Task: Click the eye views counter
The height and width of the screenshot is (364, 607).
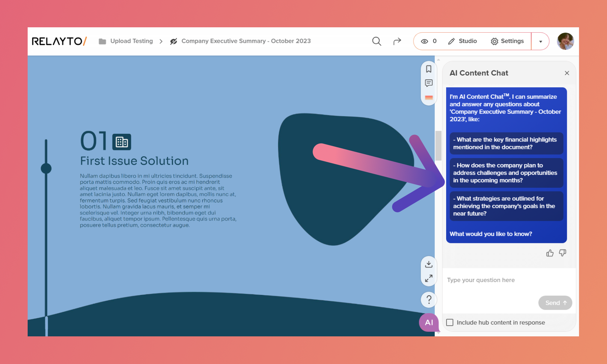Action: (429, 41)
